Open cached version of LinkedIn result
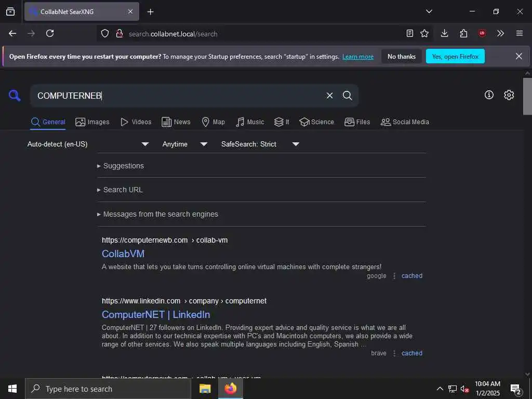Image resolution: width=532 pixels, height=399 pixels. (412, 353)
